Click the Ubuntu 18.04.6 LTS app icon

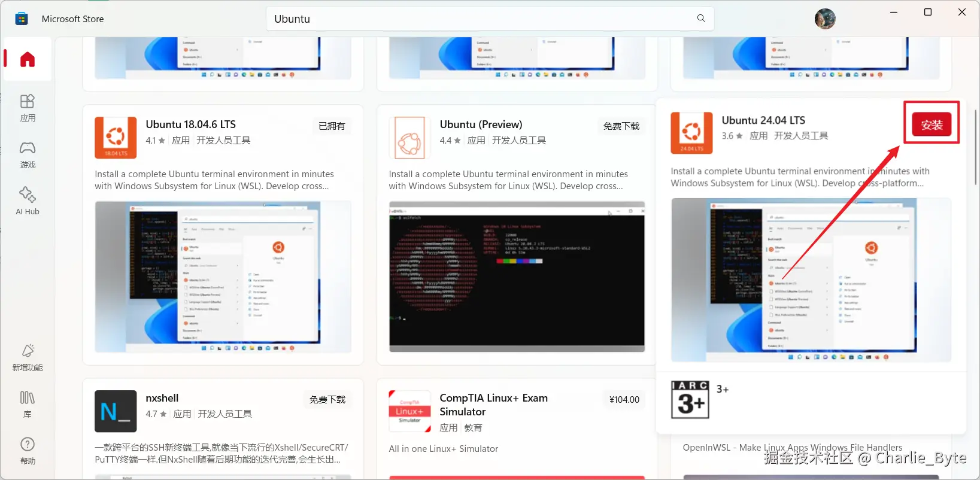pos(116,138)
